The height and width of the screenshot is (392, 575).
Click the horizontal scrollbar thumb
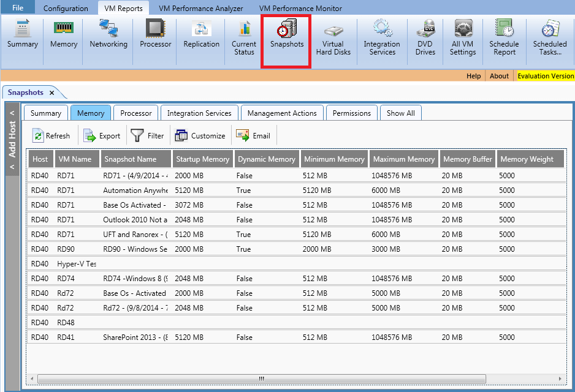click(x=262, y=379)
